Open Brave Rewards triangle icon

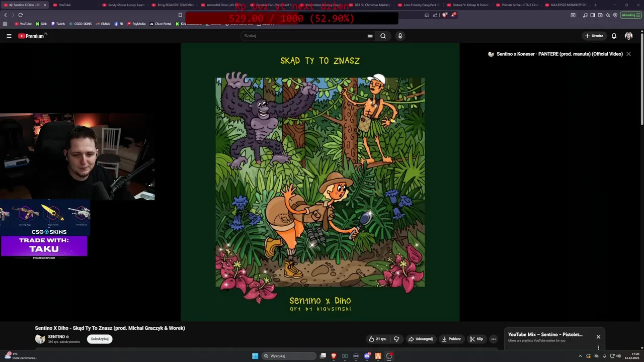(453, 15)
